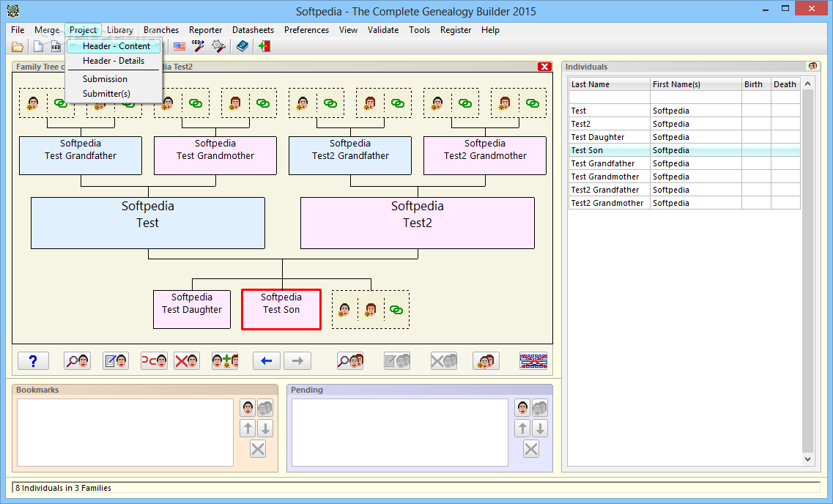The height and width of the screenshot is (504, 833).
Task: Close the Family Tree panel
Action: tap(544, 67)
